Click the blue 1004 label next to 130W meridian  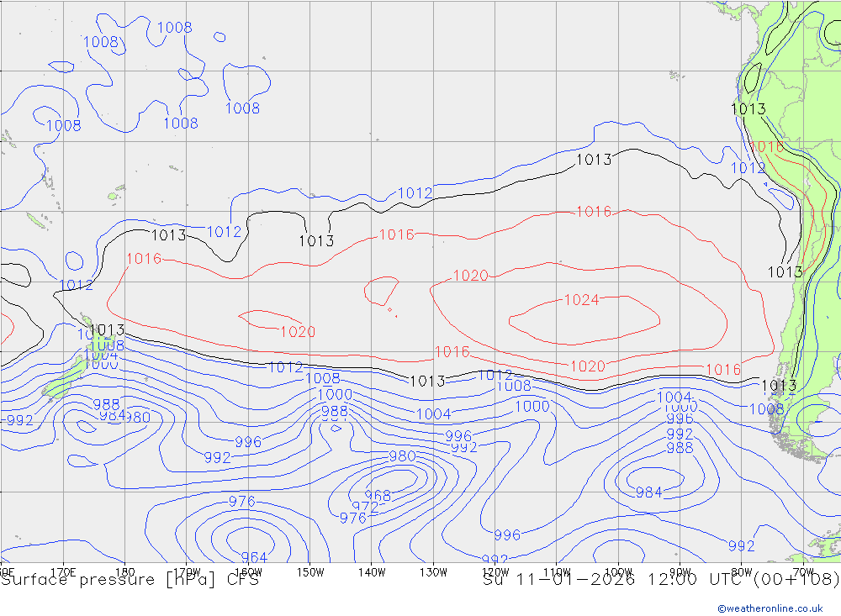coord(433,413)
